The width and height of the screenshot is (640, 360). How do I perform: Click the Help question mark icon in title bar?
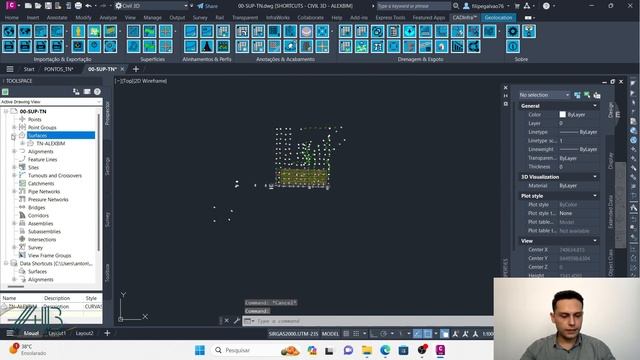coord(546,6)
